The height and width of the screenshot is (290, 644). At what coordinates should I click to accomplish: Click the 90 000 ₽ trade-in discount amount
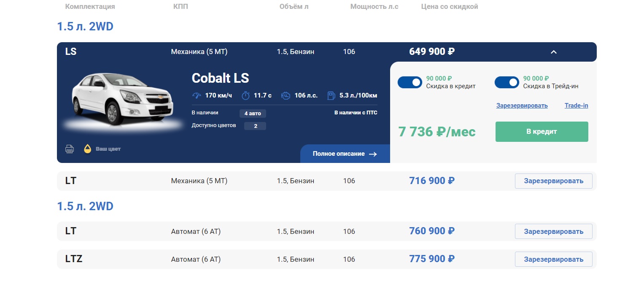click(x=536, y=79)
